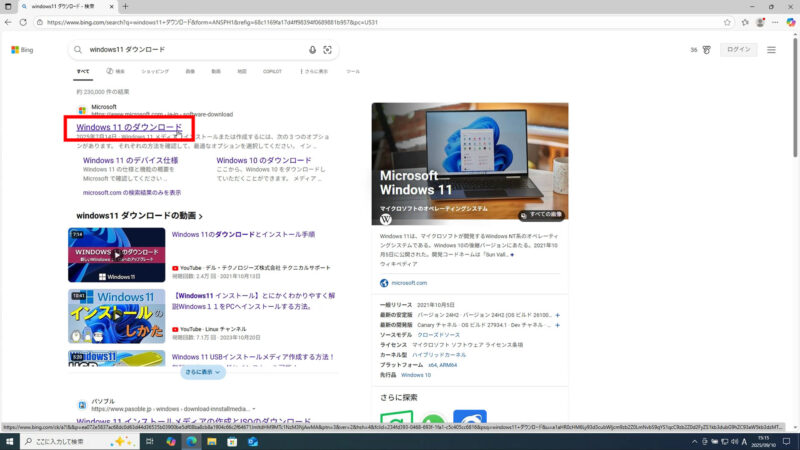Image resolution: width=800 pixels, height=450 pixels.
Task: Click the Rewards trophy icon
Action: [x=707, y=49]
